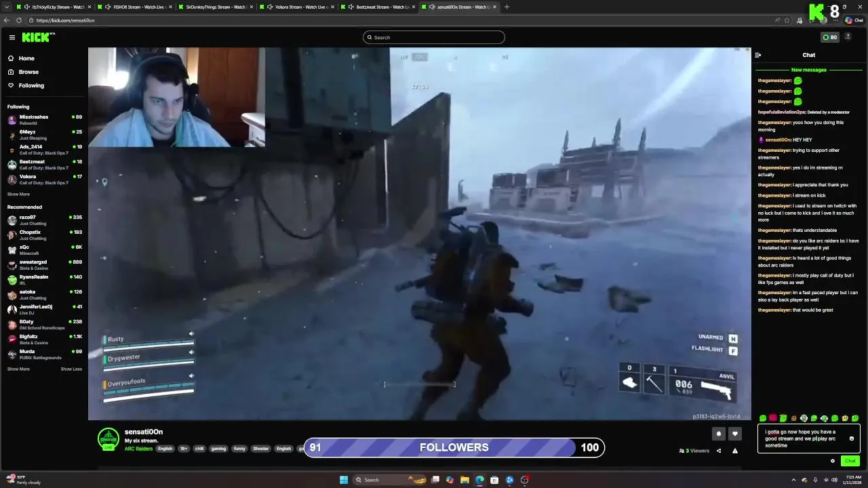Click the chill tag
Screen dimensions: 868x488
click(x=199, y=449)
